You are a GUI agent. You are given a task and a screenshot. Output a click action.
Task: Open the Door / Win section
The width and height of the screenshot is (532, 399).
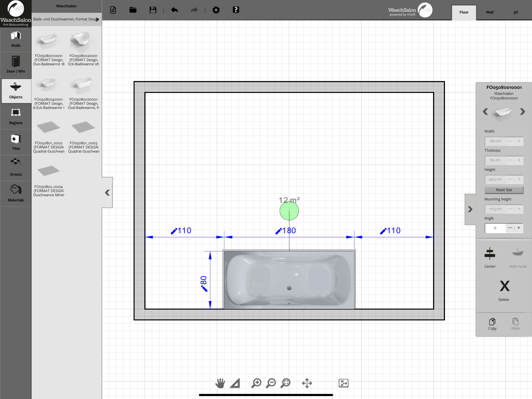click(x=16, y=65)
